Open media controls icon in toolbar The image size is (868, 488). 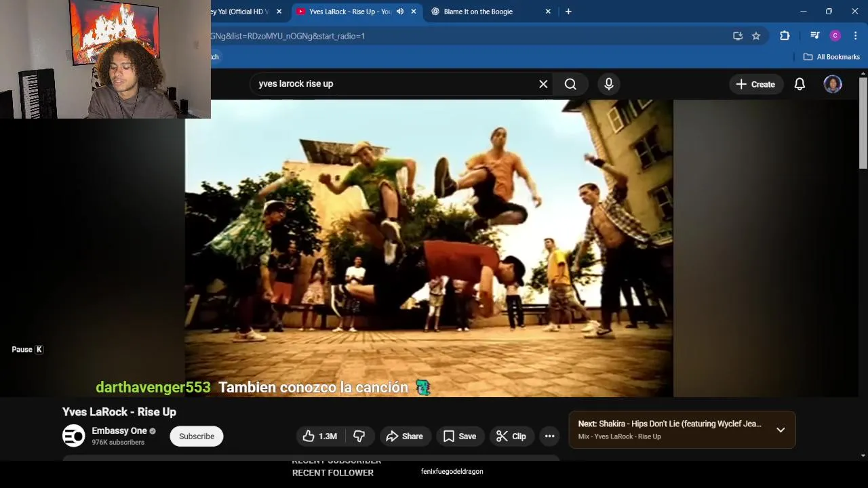[x=815, y=36]
